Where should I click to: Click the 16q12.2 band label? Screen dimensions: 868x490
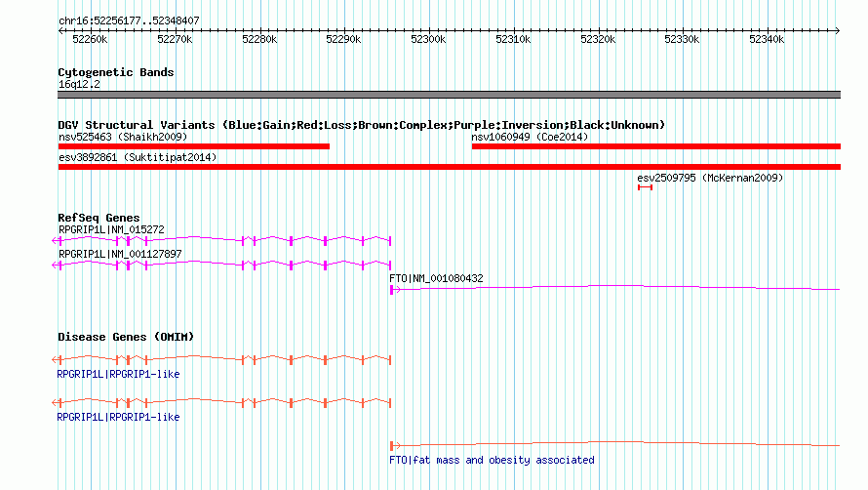79,84
